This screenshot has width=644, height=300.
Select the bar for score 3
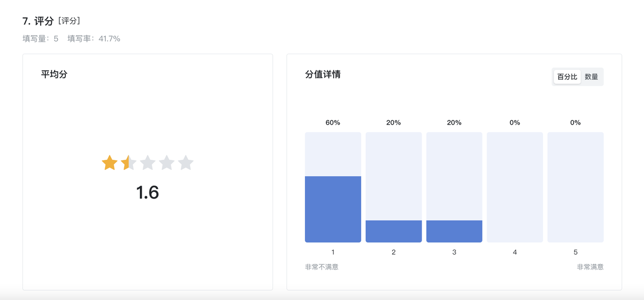pyautogui.click(x=454, y=187)
